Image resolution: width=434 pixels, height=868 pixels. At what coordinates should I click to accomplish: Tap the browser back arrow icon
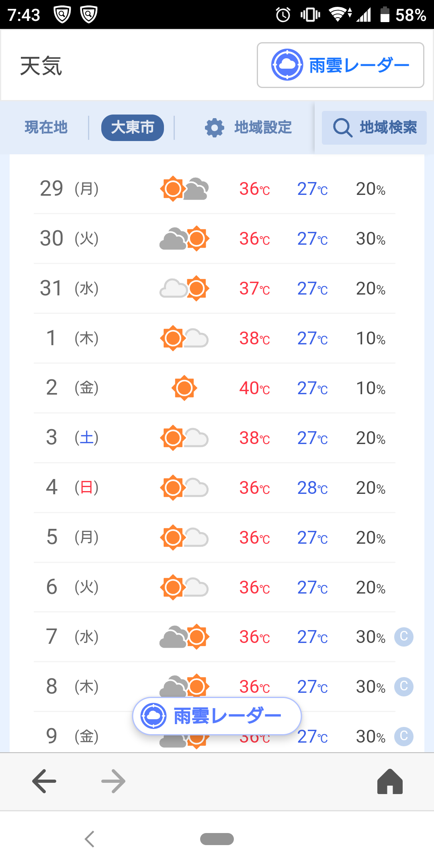[x=44, y=781]
